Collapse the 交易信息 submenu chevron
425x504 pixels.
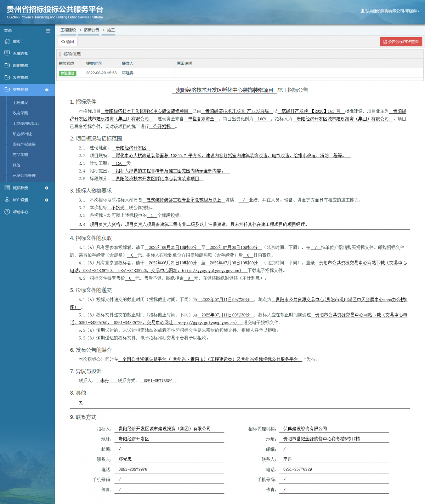(47, 90)
